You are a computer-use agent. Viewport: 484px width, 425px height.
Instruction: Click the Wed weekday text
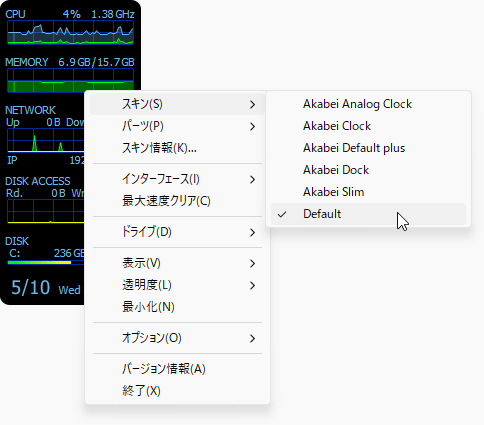(69, 290)
